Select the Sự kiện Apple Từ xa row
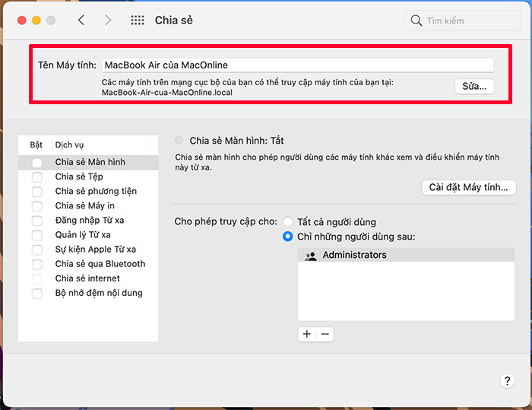The image size is (532, 410). click(x=88, y=249)
